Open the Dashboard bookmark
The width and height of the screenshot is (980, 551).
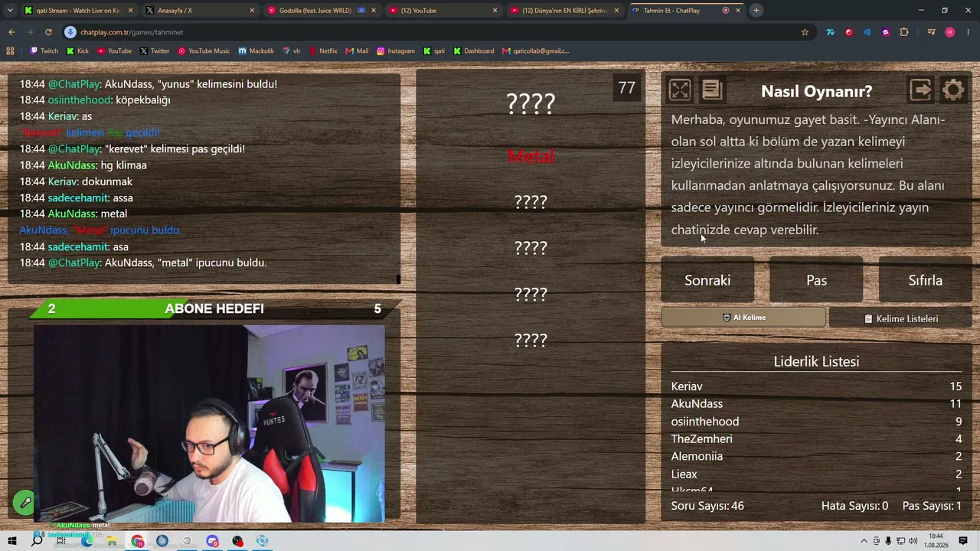click(473, 51)
